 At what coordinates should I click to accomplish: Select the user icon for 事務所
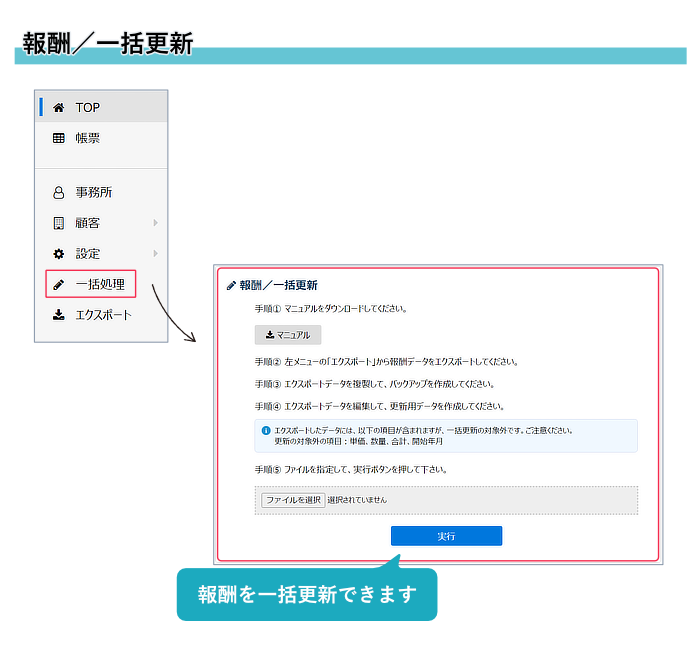tap(58, 193)
